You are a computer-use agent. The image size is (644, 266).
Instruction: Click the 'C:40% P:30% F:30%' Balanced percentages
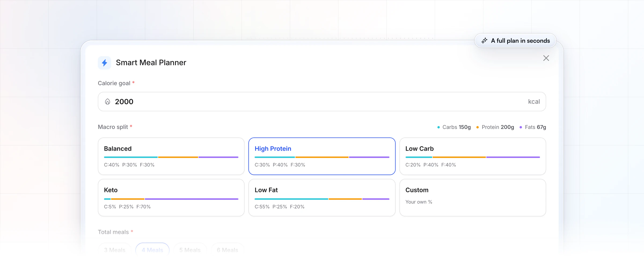(x=129, y=165)
